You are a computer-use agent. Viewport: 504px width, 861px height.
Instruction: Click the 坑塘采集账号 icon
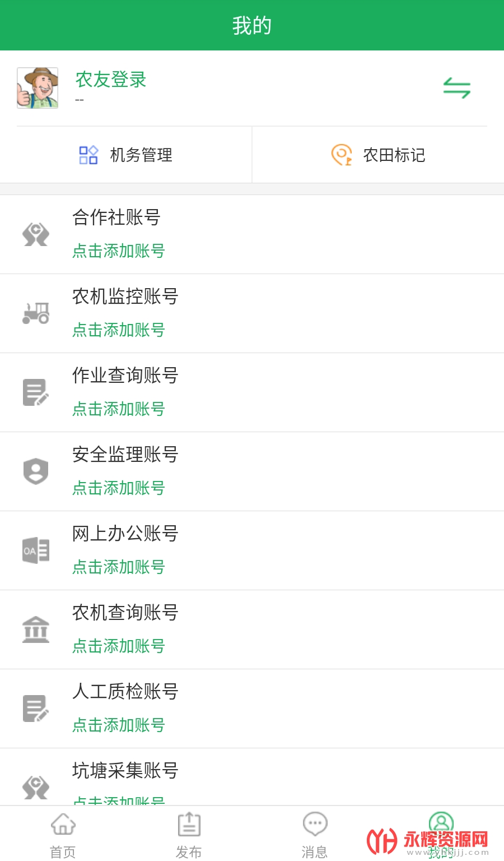point(36,786)
